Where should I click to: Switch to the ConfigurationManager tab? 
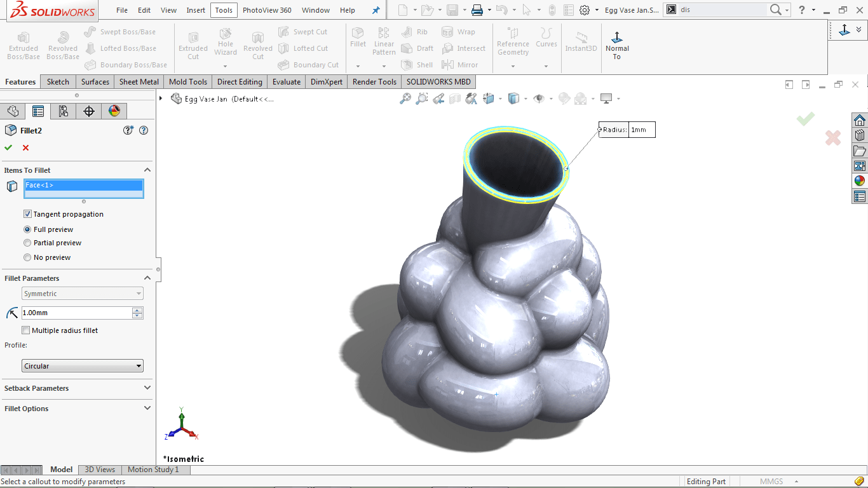coord(62,111)
